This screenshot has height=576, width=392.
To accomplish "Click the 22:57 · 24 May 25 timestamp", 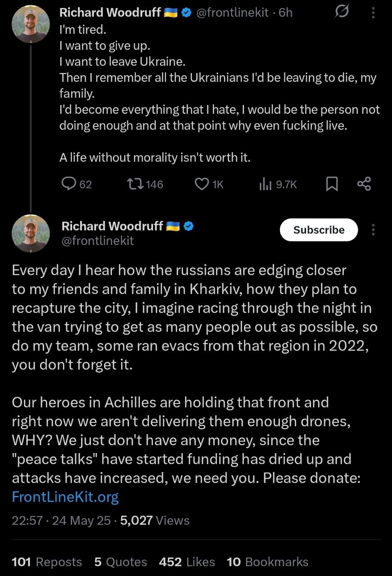I will (x=61, y=521).
